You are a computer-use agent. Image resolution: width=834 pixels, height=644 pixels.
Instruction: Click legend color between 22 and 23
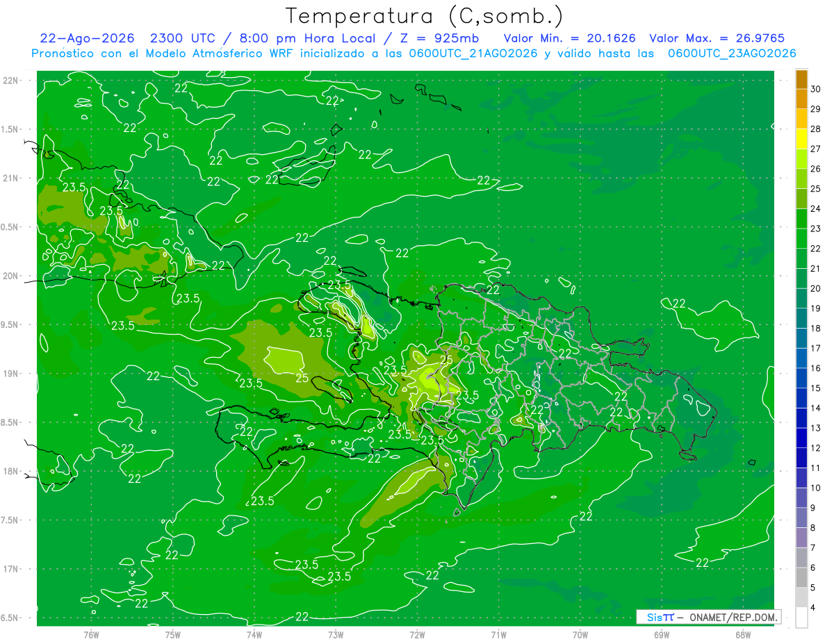click(801, 239)
